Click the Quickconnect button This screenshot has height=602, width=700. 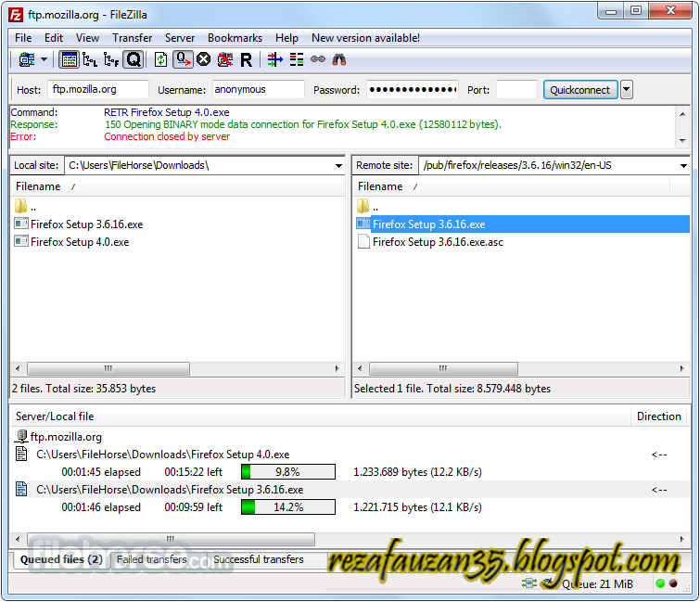click(x=580, y=90)
